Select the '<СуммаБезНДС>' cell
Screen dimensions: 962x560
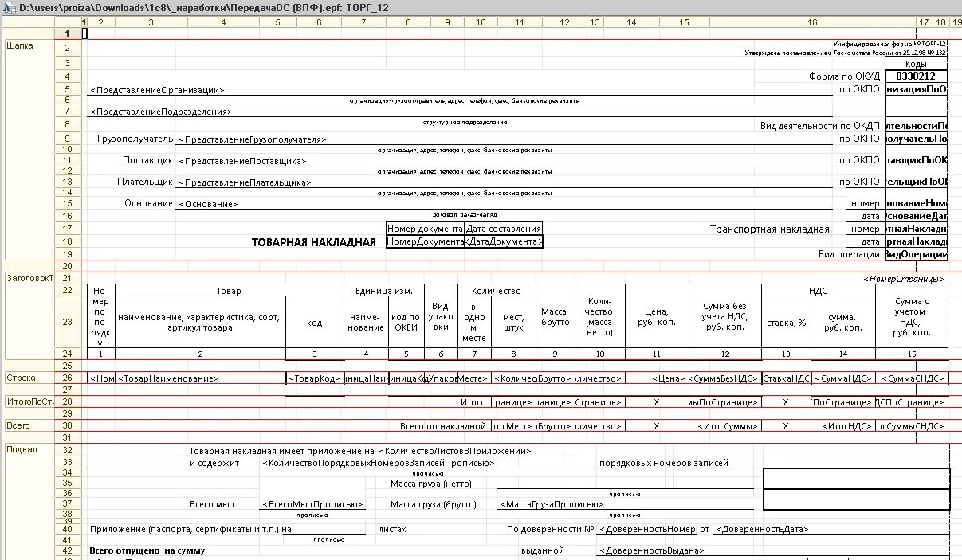point(724,378)
